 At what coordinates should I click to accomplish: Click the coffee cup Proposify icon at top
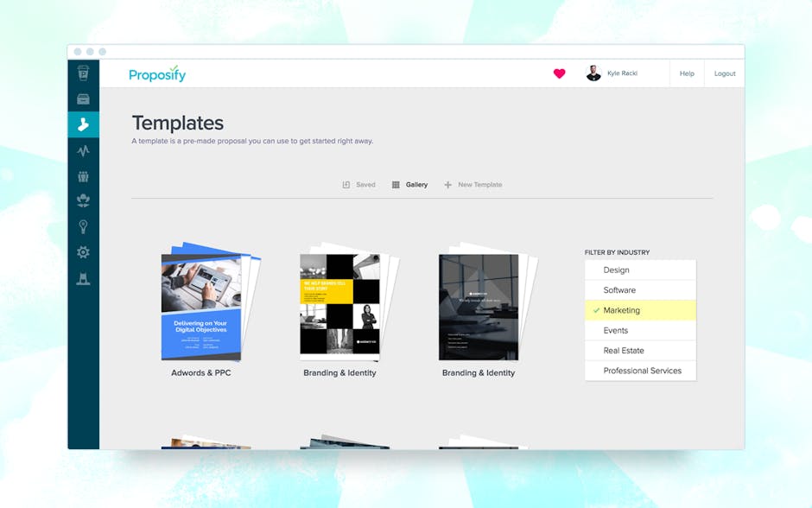(83, 73)
